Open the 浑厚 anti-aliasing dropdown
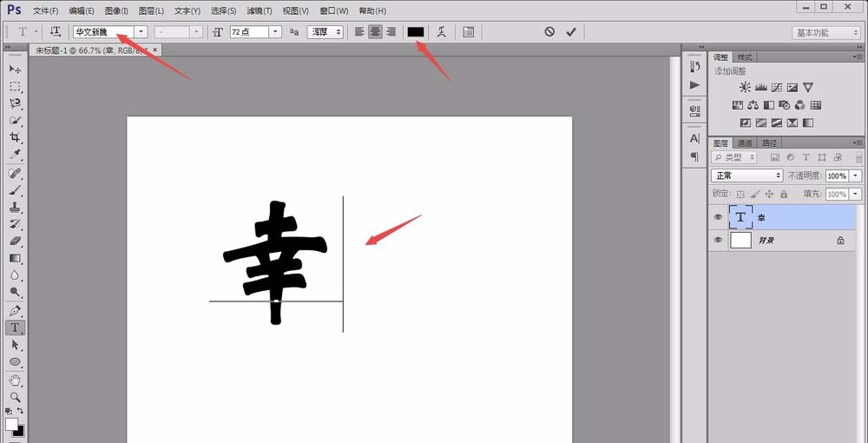The height and width of the screenshot is (443, 868). coord(325,32)
